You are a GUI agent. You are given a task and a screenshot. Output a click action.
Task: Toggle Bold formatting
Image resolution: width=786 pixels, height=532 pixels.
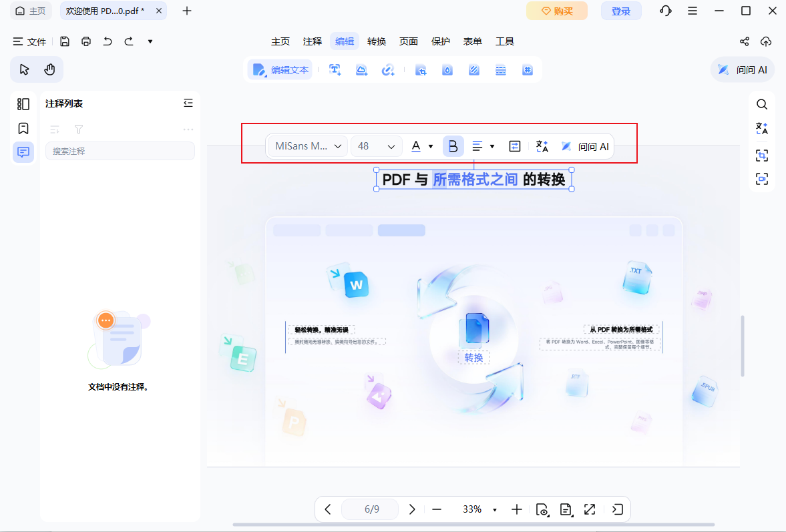(453, 146)
